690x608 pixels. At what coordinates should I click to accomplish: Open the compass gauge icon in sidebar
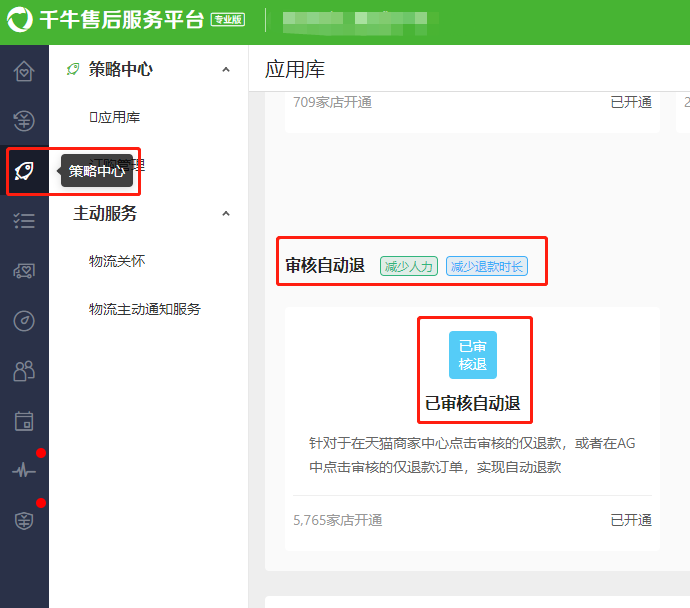point(24,321)
